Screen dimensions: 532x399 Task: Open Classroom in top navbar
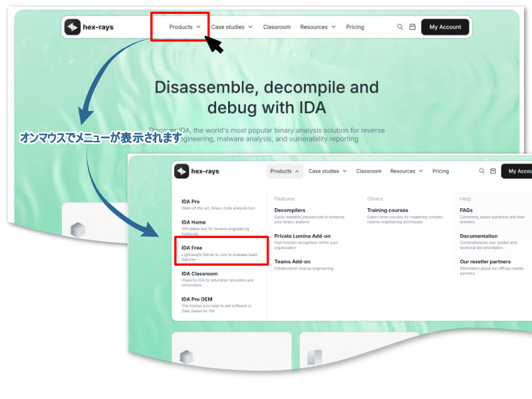coord(277,27)
